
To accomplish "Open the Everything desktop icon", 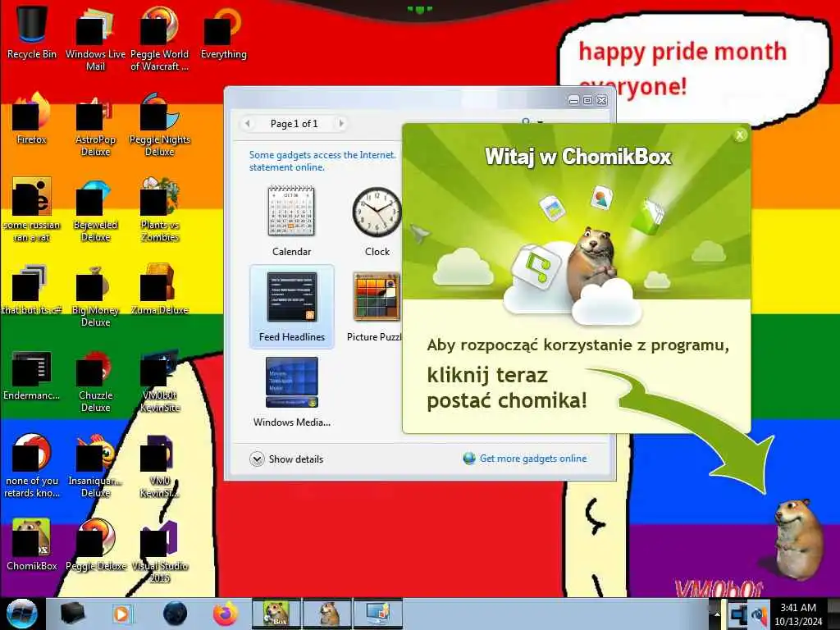I will [x=223, y=32].
